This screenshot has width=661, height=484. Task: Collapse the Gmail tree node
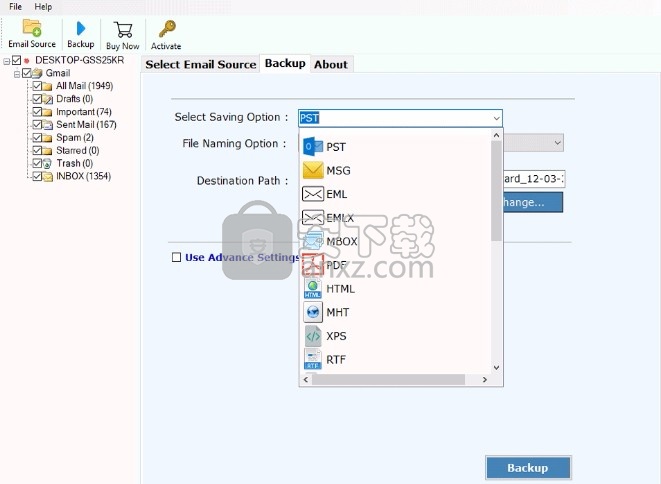[17, 74]
